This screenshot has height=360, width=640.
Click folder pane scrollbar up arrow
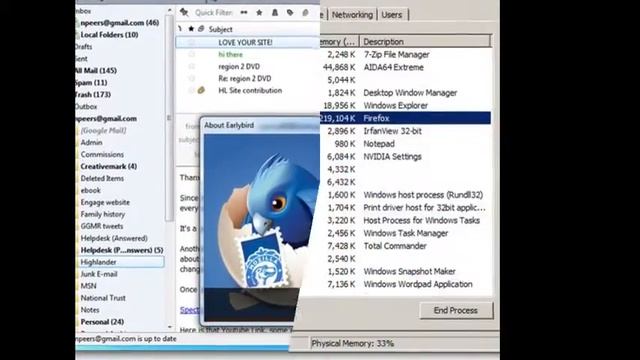pos(170,10)
